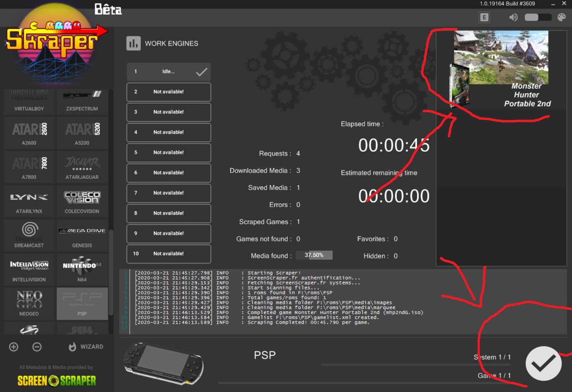Viewport: 572px width, 392px height.
Task: Close the Skraper window
Action: click(564, 4)
